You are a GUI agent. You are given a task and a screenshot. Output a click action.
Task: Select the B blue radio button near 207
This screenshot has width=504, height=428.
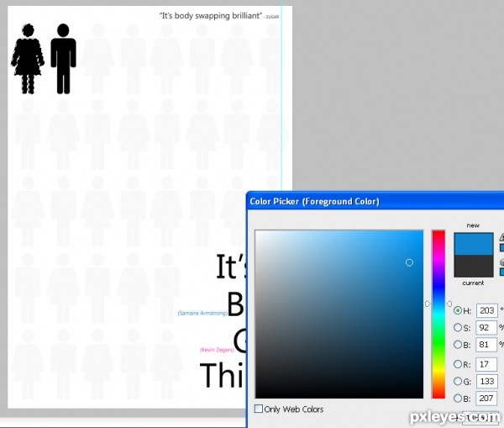point(458,399)
